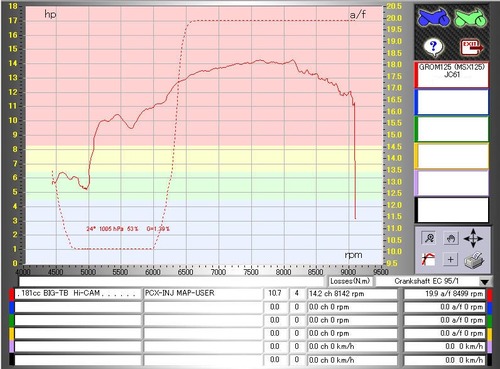Click the yellow row's 0.0 a/f 0 rpm cell
The height and width of the screenshot is (369, 500).
(444, 333)
